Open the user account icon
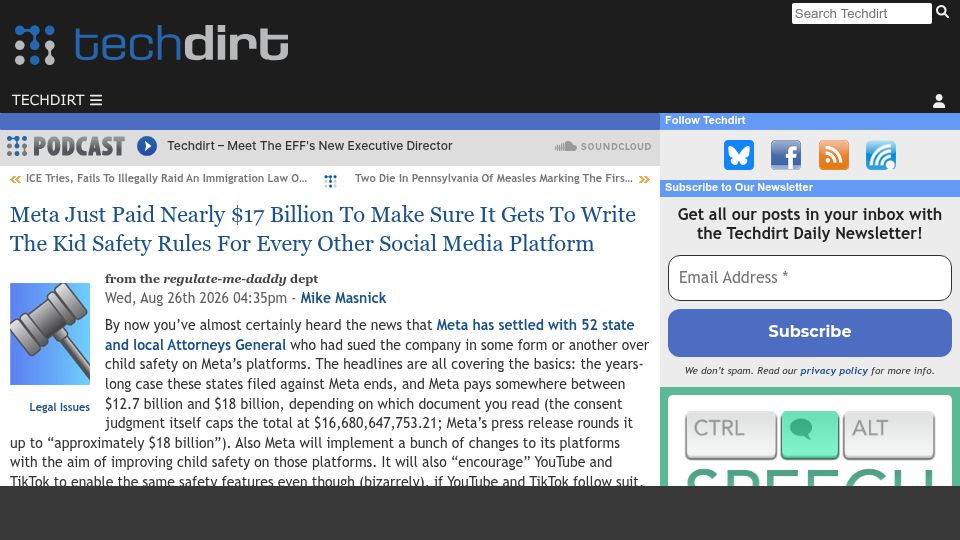 (939, 101)
